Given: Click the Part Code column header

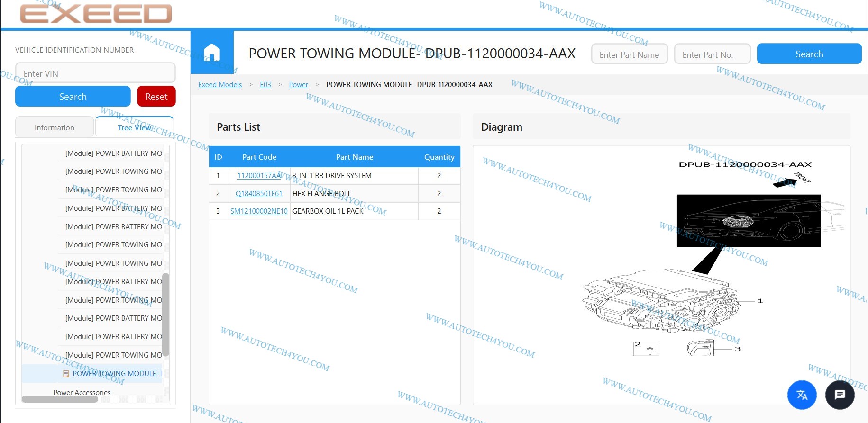Looking at the screenshot, I should [x=259, y=157].
